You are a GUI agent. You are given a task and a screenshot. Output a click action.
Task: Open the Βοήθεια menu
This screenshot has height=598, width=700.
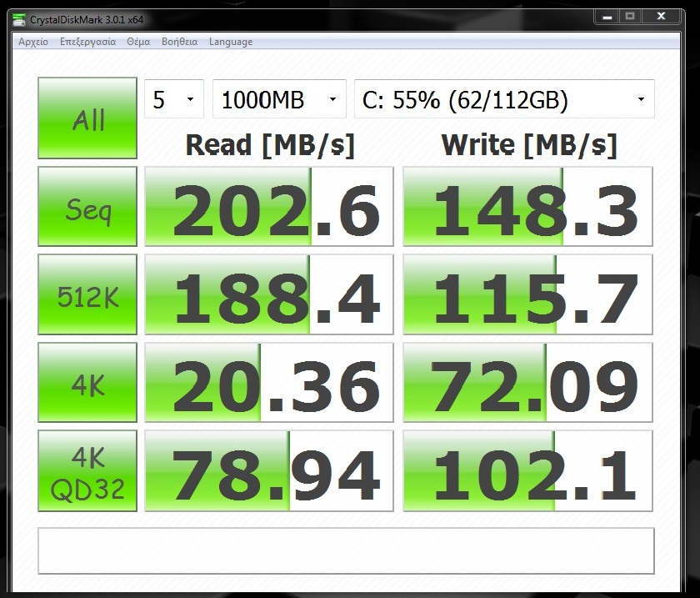point(179,42)
